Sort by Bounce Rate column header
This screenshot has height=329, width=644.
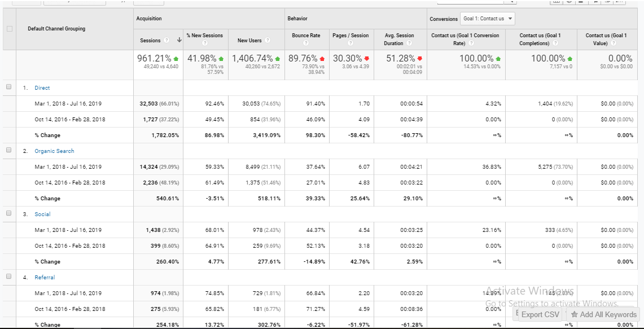pyautogui.click(x=305, y=36)
